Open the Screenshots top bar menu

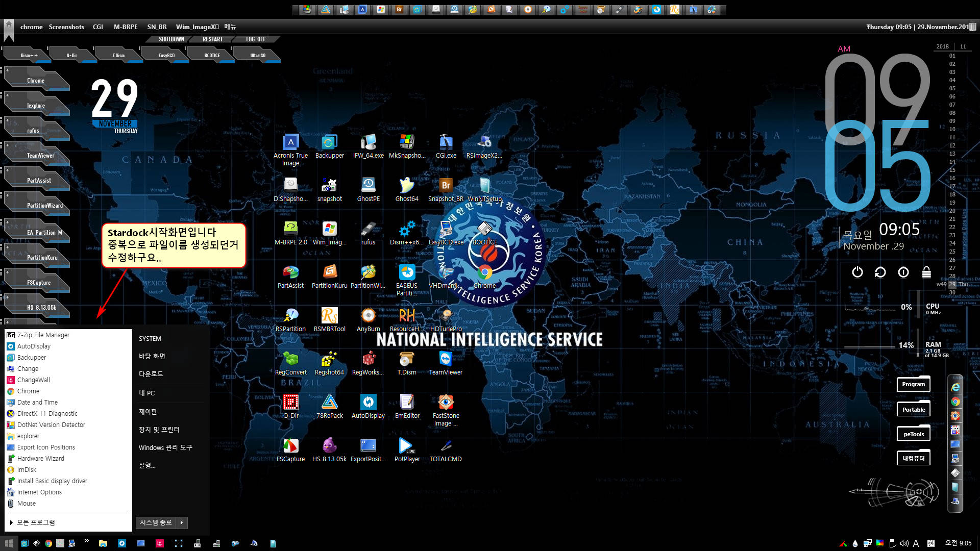pos(66,27)
